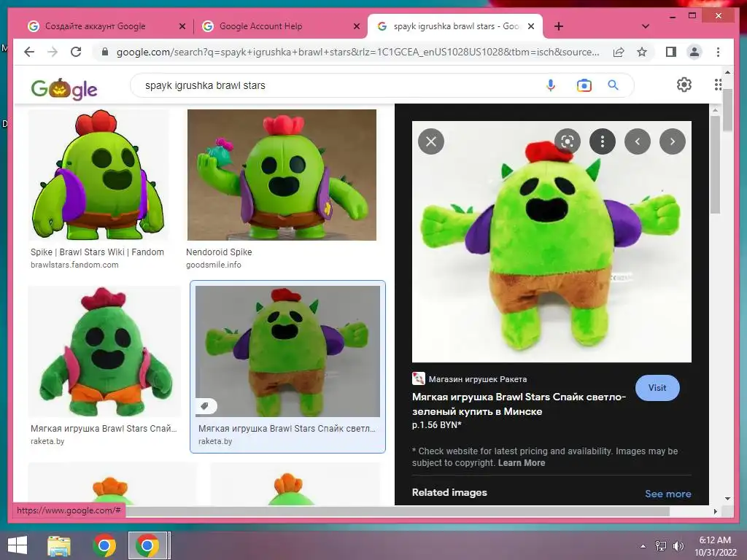The height and width of the screenshot is (560, 747).
Task: See more related images
Action: pyautogui.click(x=668, y=494)
